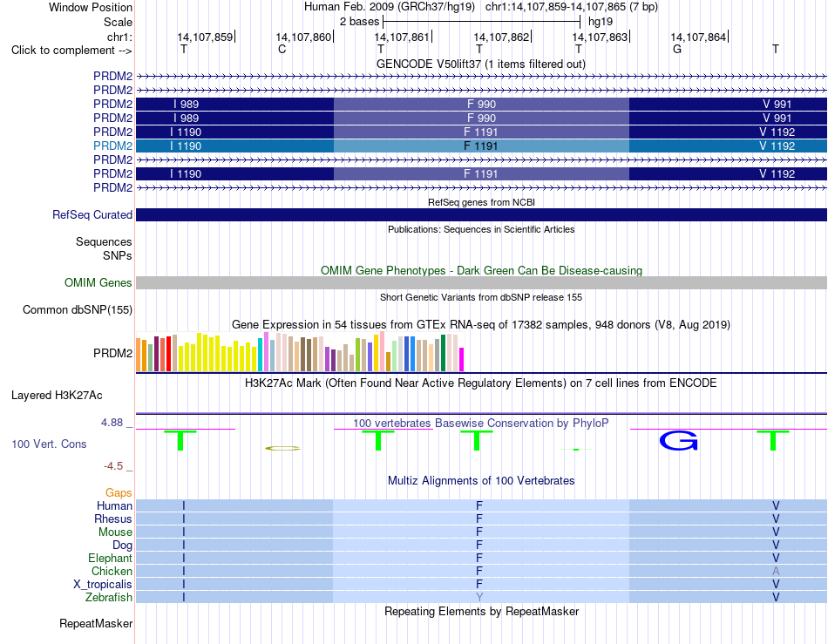The width and height of the screenshot is (828, 644).
Task: Click the Mouse species label
Action: point(115,532)
